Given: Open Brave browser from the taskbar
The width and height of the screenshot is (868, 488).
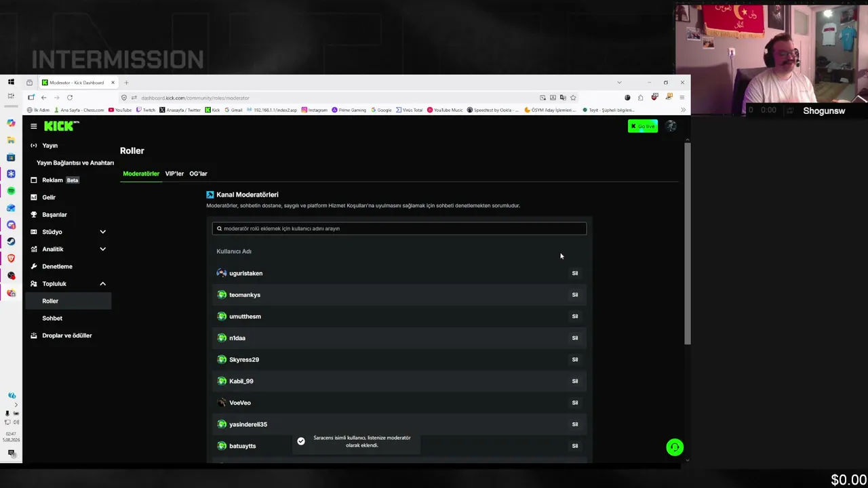Looking at the screenshot, I should point(11,258).
